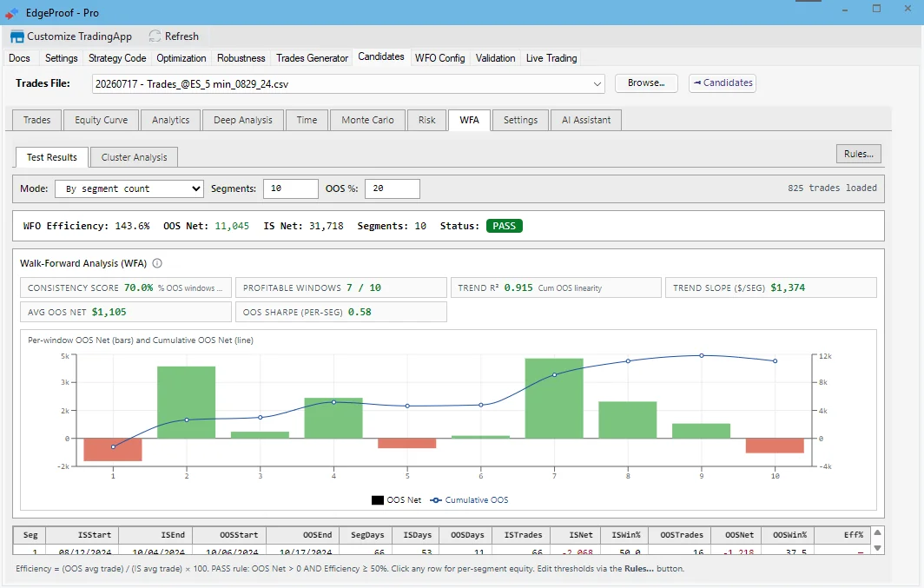Click the OOS % input field

click(393, 188)
